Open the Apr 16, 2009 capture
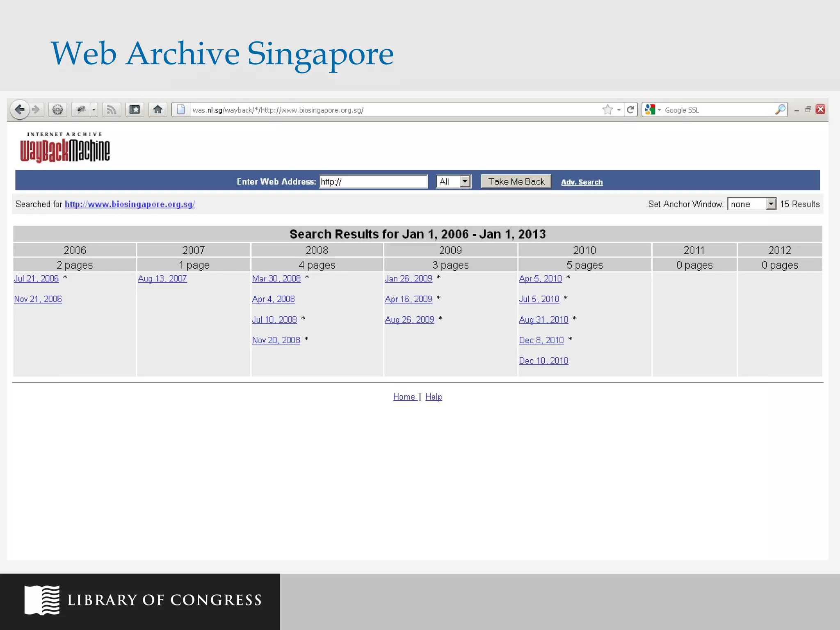The width and height of the screenshot is (840, 630). pyautogui.click(x=408, y=299)
